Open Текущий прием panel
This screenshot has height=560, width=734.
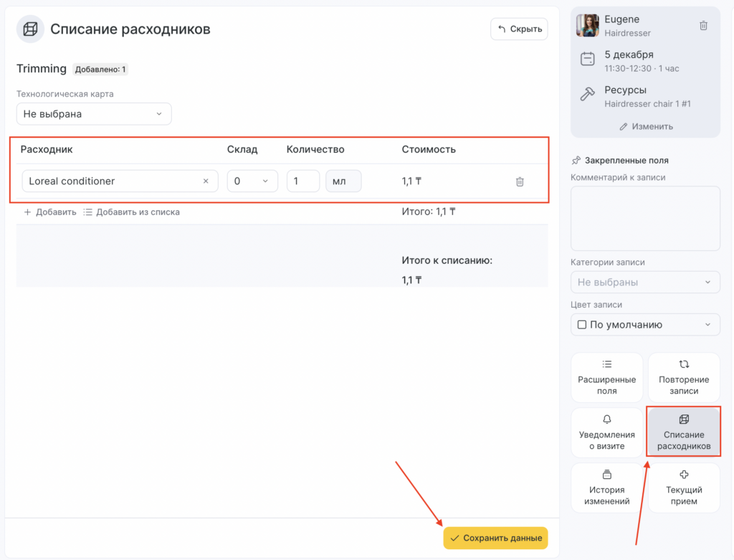click(684, 488)
